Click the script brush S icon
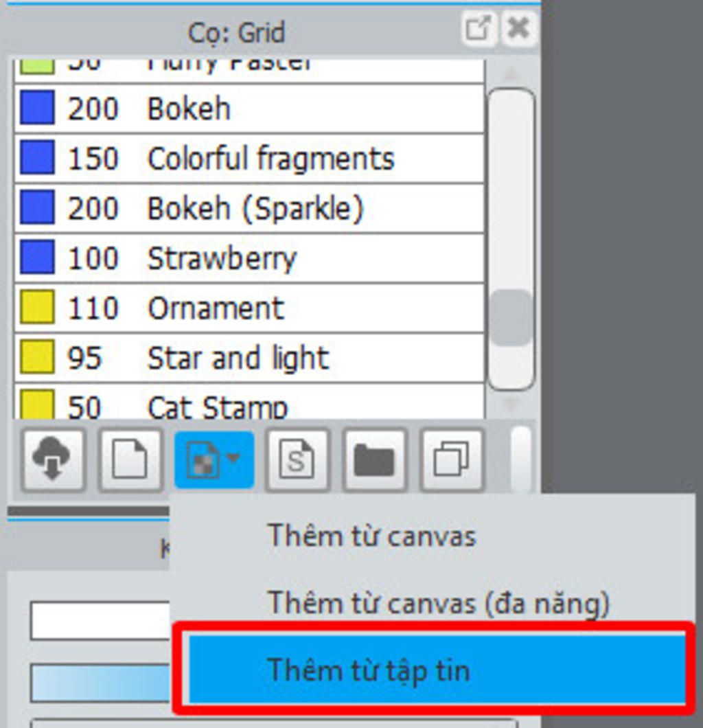 297,459
